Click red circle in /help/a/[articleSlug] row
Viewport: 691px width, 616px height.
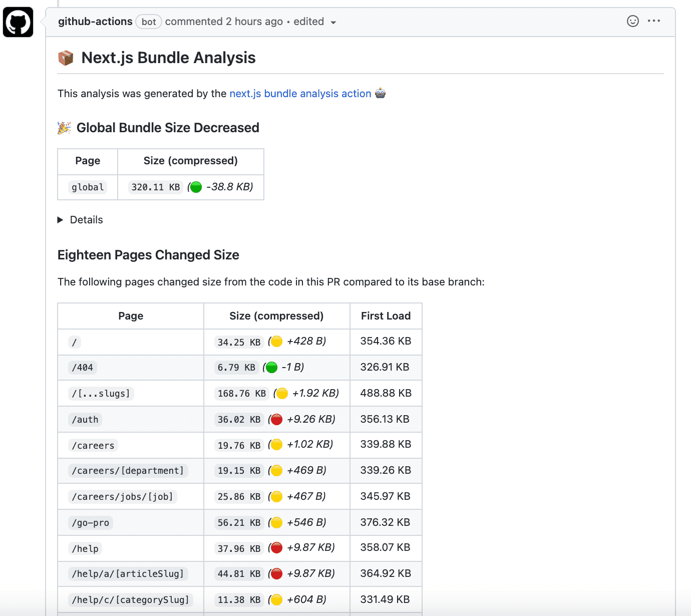click(x=276, y=574)
